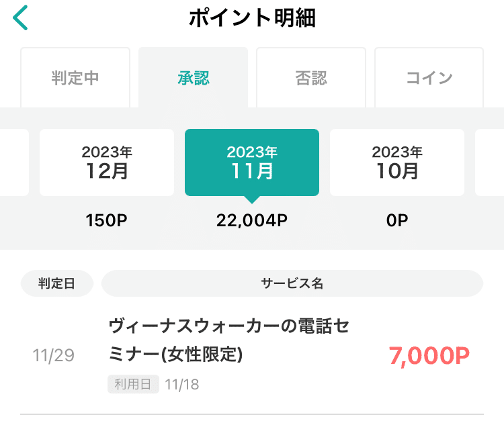Tap the back arrow icon

pos(21,18)
